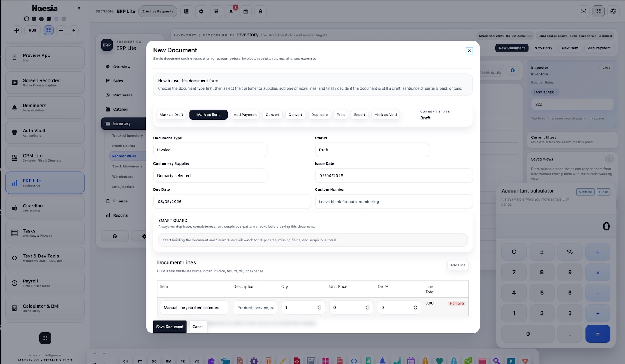Remove the document line
Viewport: 625px width, 364px height.
(x=457, y=304)
